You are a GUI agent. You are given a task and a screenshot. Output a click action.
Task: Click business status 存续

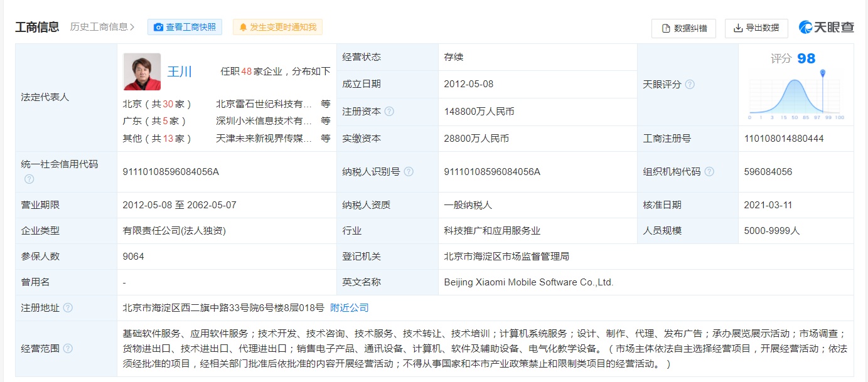tap(453, 57)
